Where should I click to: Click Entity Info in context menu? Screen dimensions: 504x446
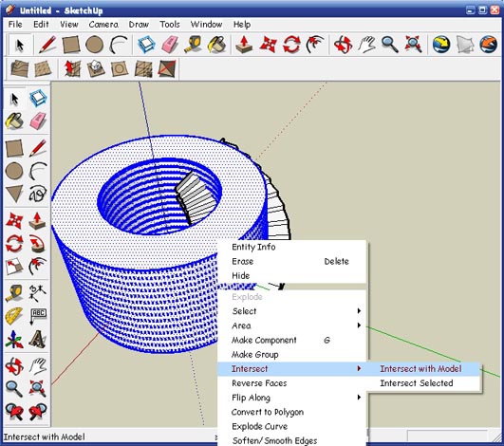click(291, 247)
